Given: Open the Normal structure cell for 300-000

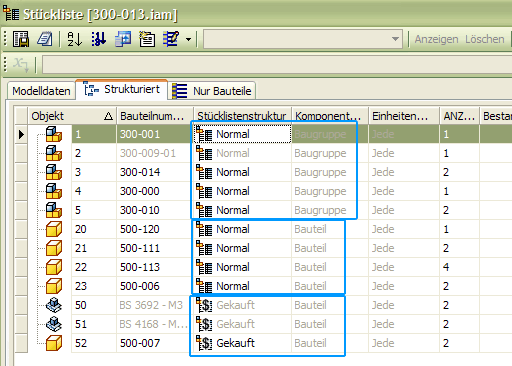Looking at the screenshot, I should click(x=242, y=191).
